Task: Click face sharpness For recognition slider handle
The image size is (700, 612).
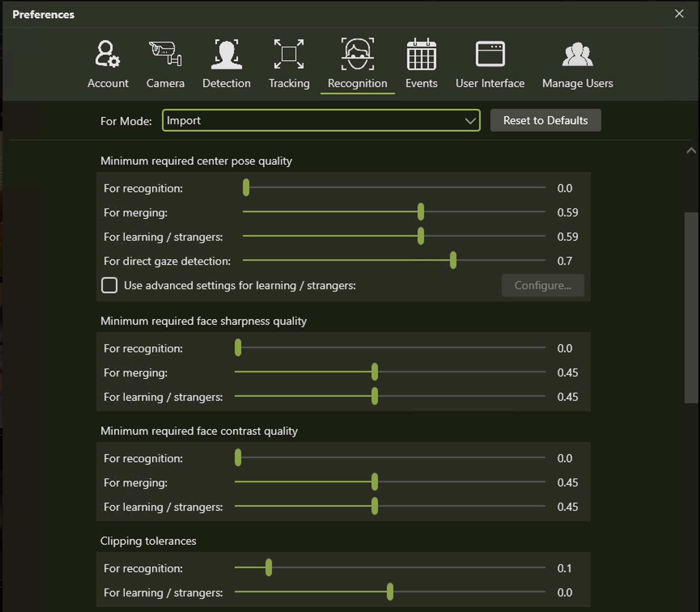Action: pyautogui.click(x=238, y=348)
